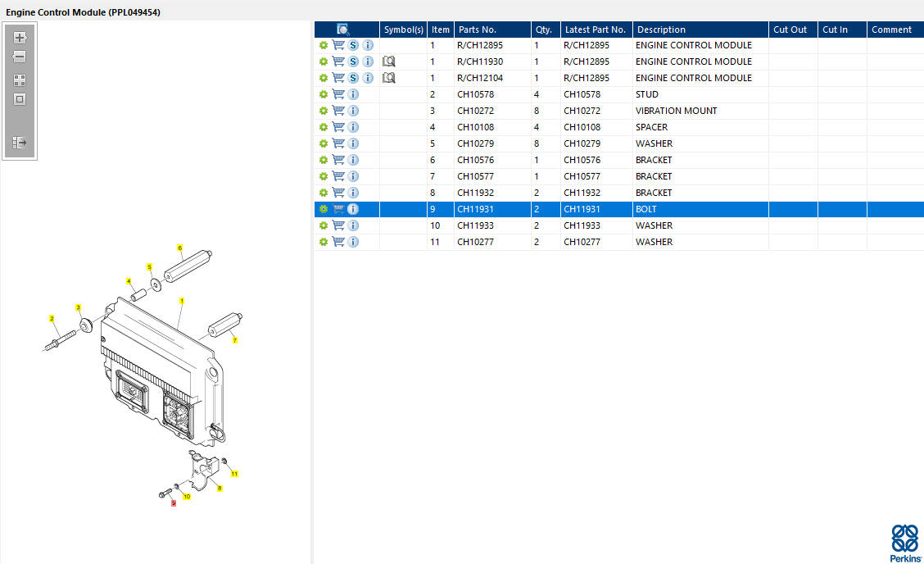Click the four-squares grid view icon
The image size is (924, 564).
coord(20,80)
